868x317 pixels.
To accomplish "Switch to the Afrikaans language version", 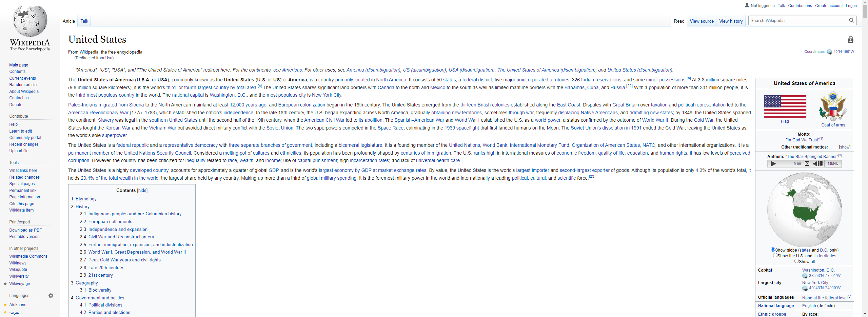I will point(18,305).
